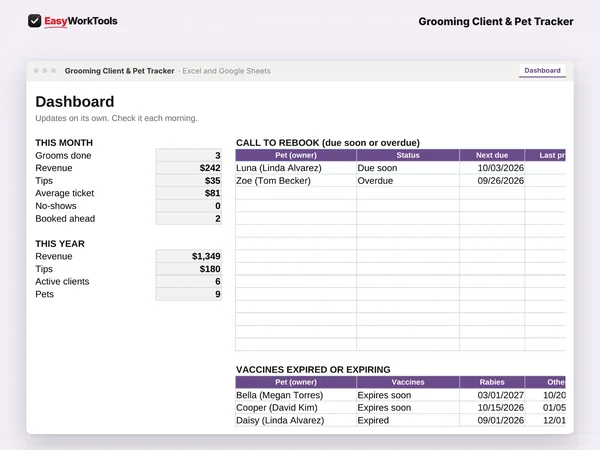
Task: Click the Bella (Megan Torres) cell
Action: point(296,395)
